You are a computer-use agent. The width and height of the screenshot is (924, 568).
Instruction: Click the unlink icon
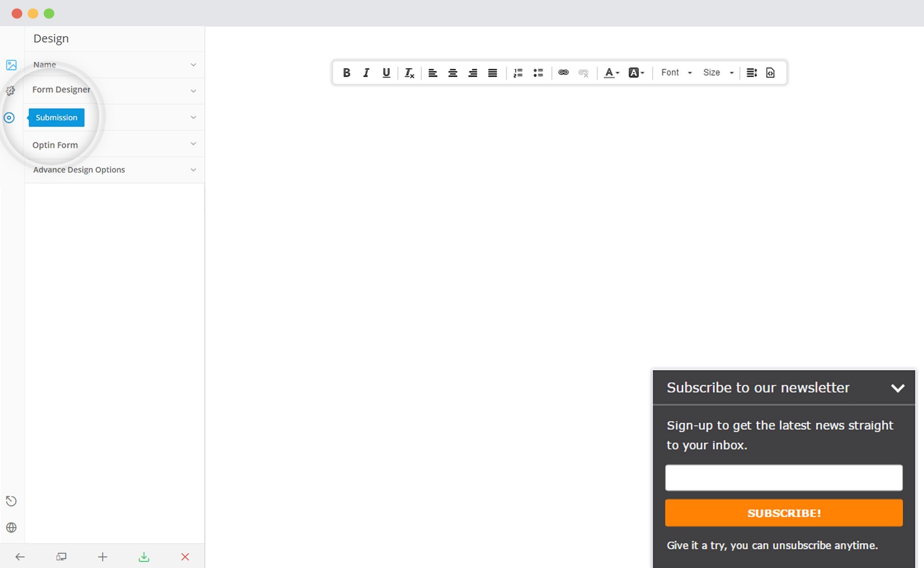coord(583,73)
